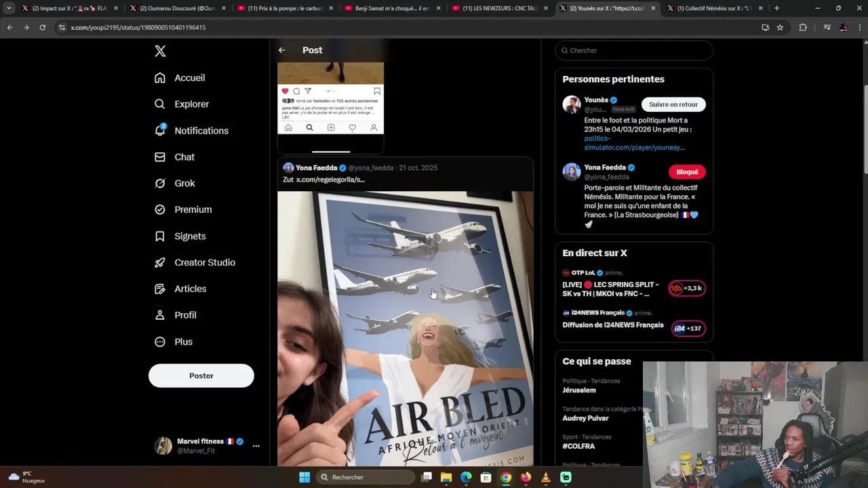
Task: Open Signets bookmarks in the sidebar
Action: coord(180,237)
